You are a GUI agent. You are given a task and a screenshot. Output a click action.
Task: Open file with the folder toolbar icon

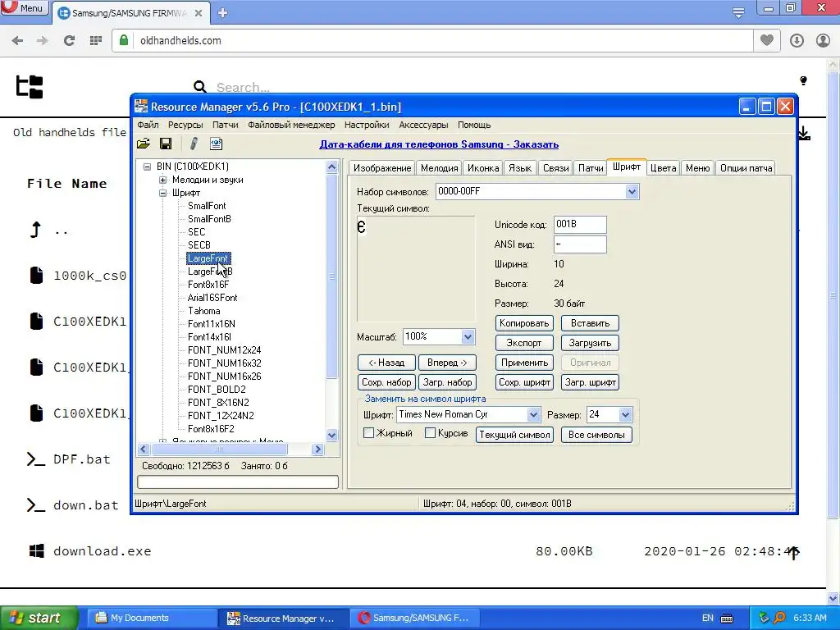pyautogui.click(x=144, y=144)
